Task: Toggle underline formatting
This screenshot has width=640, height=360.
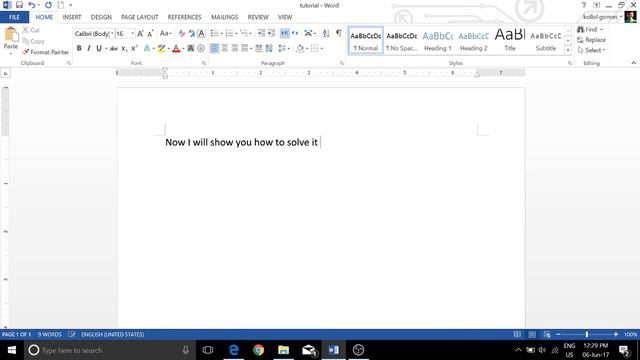Action: pyautogui.click(x=99, y=48)
